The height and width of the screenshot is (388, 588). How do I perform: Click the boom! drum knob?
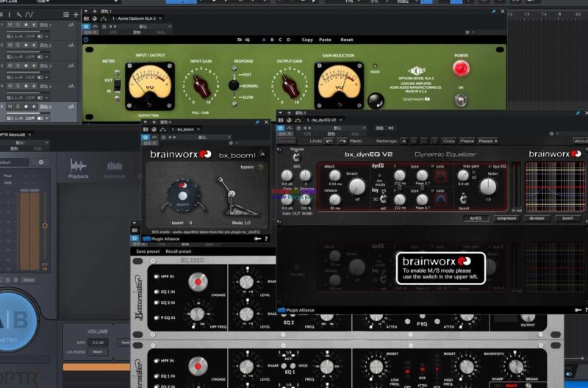182,195
